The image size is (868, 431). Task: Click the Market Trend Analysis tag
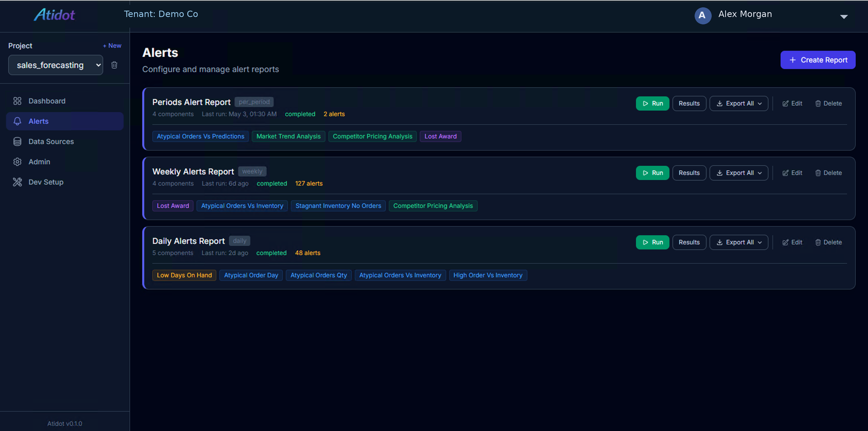click(288, 136)
